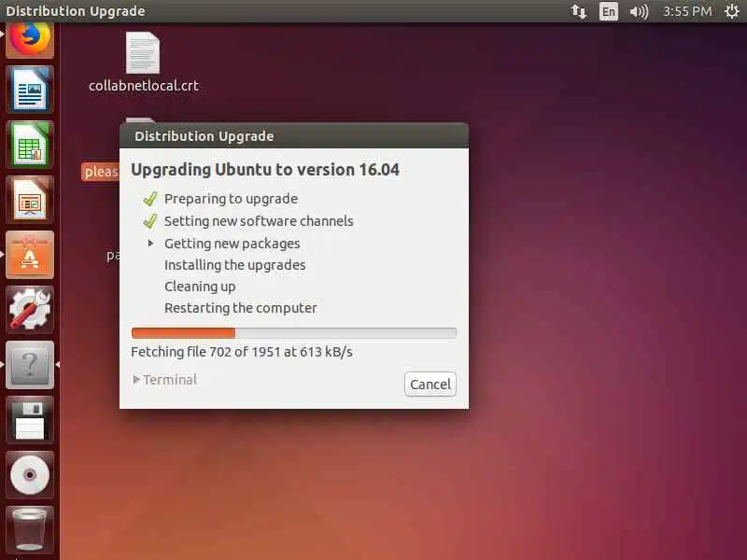747x560 pixels.
Task: Open the sound volume indicator
Action: (x=639, y=11)
